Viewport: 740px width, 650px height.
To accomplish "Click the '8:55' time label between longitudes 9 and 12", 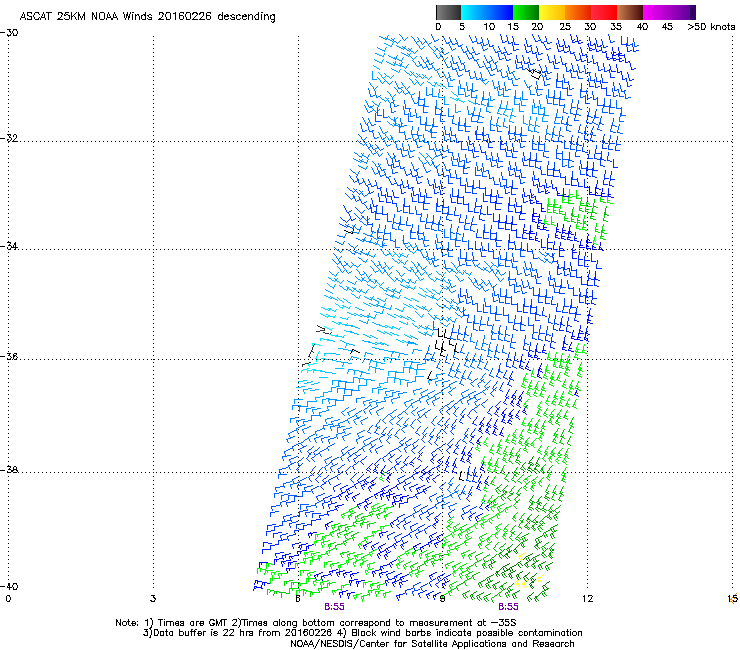I will (x=508, y=607).
